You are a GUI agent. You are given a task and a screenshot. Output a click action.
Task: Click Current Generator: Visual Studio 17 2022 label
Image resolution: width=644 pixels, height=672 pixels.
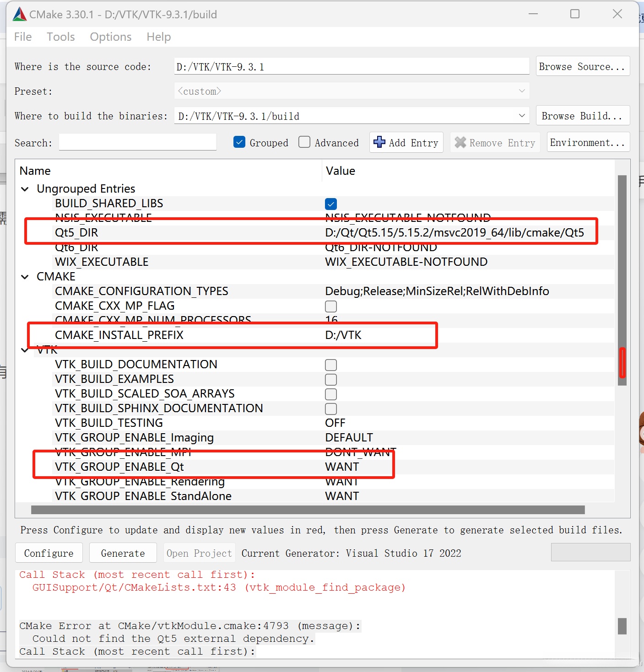click(x=352, y=553)
